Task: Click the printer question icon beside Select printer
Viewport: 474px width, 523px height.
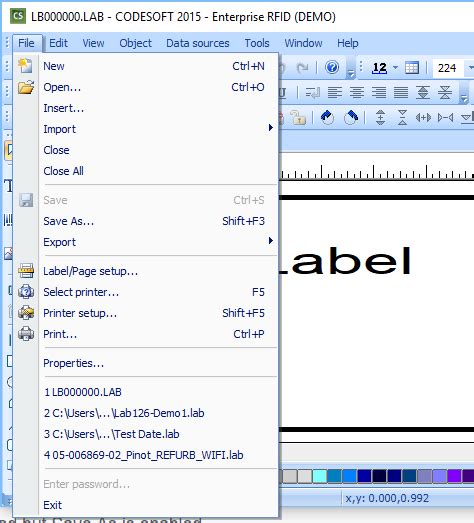Action: tap(26, 292)
